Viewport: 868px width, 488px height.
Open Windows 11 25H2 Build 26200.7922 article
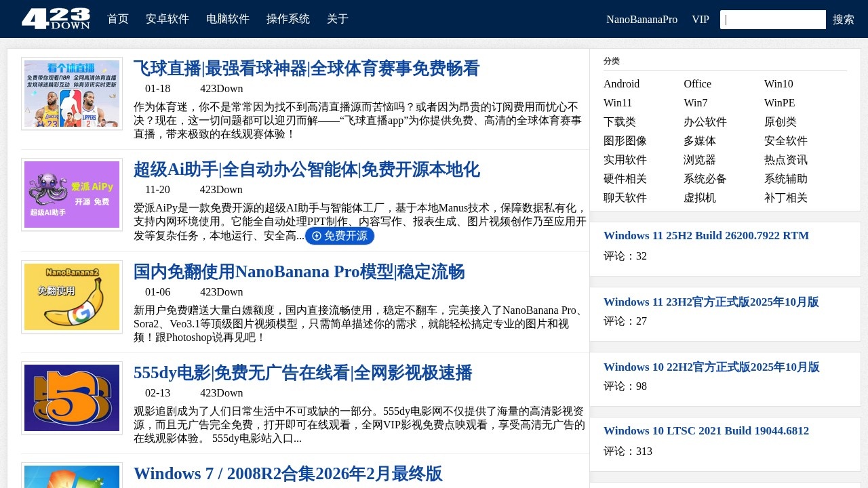[706, 236]
